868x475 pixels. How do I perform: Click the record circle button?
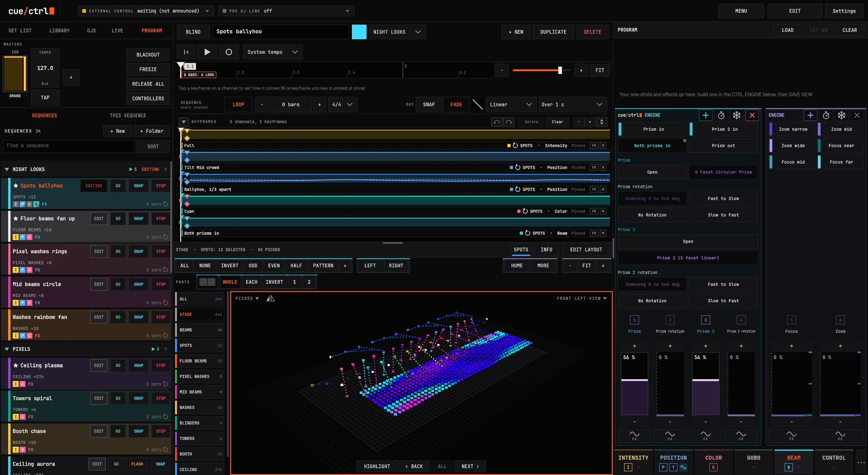(229, 52)
